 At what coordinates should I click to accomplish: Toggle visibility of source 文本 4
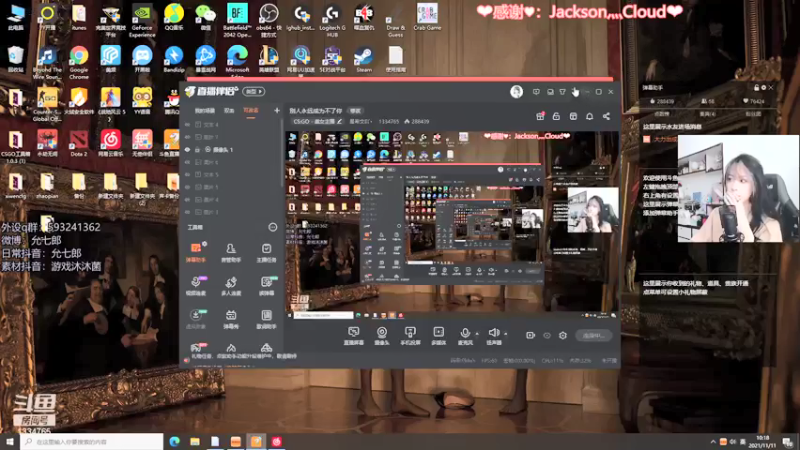point(187,124)
